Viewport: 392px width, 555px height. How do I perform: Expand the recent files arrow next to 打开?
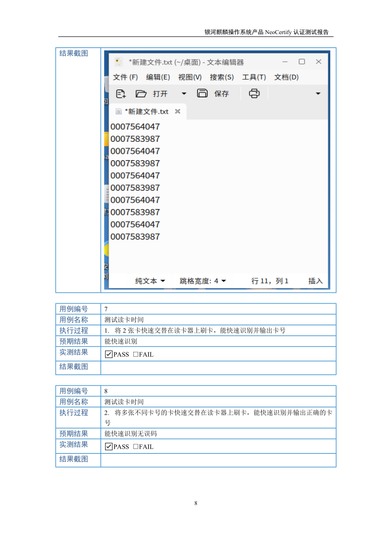[x=184, y=93]
